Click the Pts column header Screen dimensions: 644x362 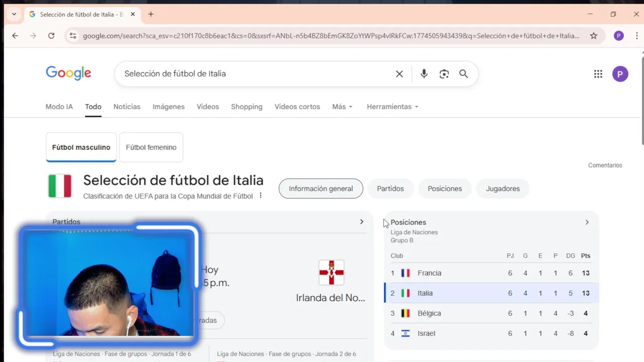[x=586, y=256]
